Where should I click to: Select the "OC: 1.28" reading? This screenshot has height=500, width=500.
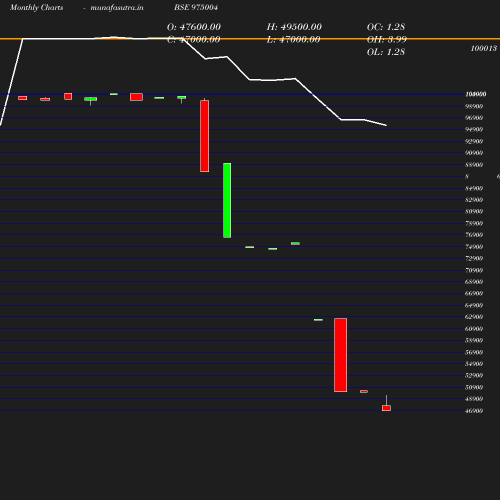[x=386, y=27]
